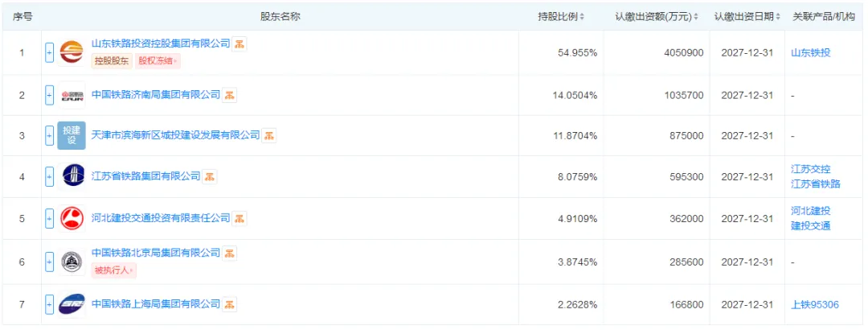Open equity structure icon beside 山东铁路投资控股集团有限公司

(x=240, y=44)
